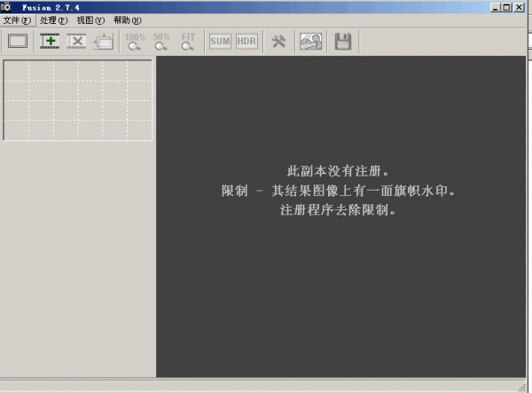Maximize the Fusion 2.7.4 window
The image size is (532, 393).
click(507, 7)
